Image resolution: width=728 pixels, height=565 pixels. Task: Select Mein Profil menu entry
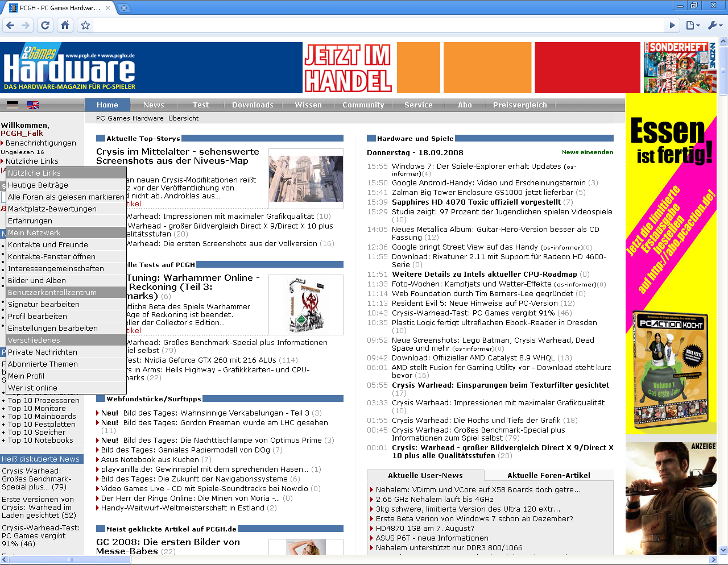click(x=66, y=376)
